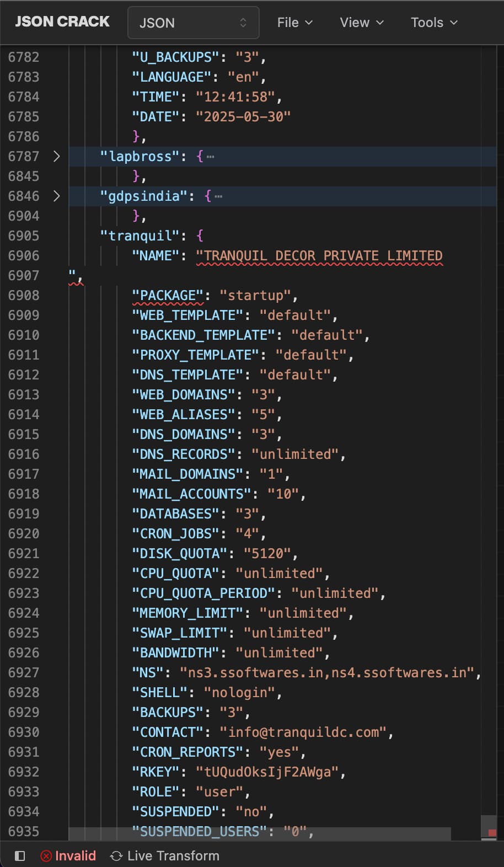
Task: Click the "startup" value
Action: 256,295
